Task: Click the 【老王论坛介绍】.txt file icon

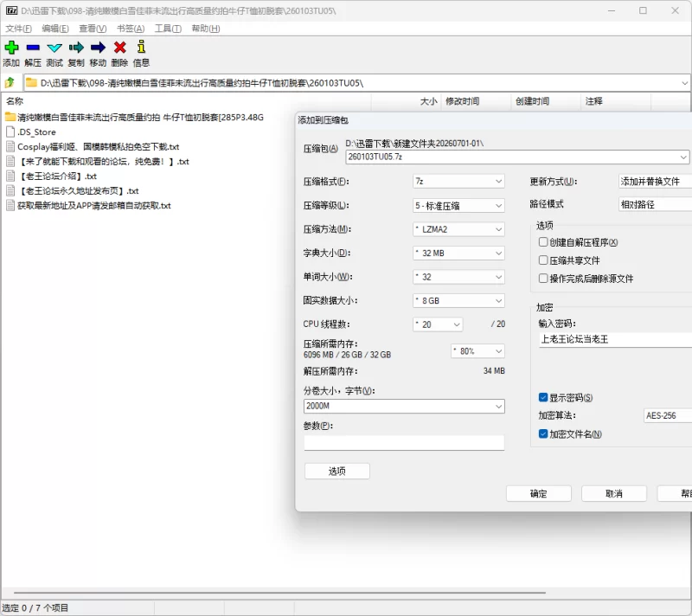Action: pos(10,176)
